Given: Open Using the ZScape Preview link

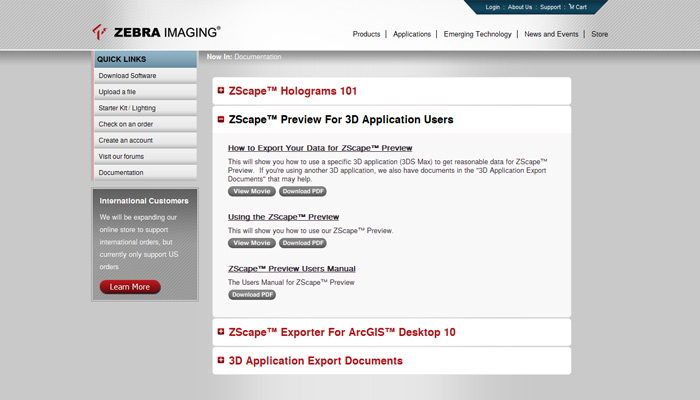Looking at the screenshot, I should click(283, 217).
